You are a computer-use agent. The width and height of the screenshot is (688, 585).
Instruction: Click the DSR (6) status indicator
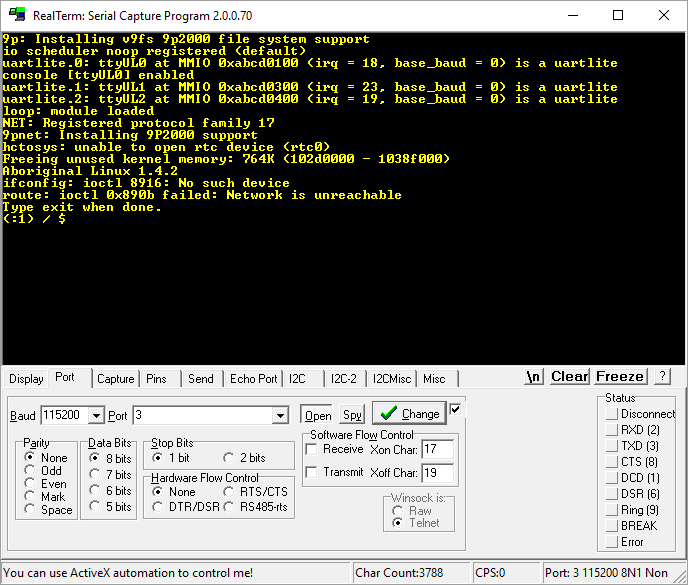(612, 494)
